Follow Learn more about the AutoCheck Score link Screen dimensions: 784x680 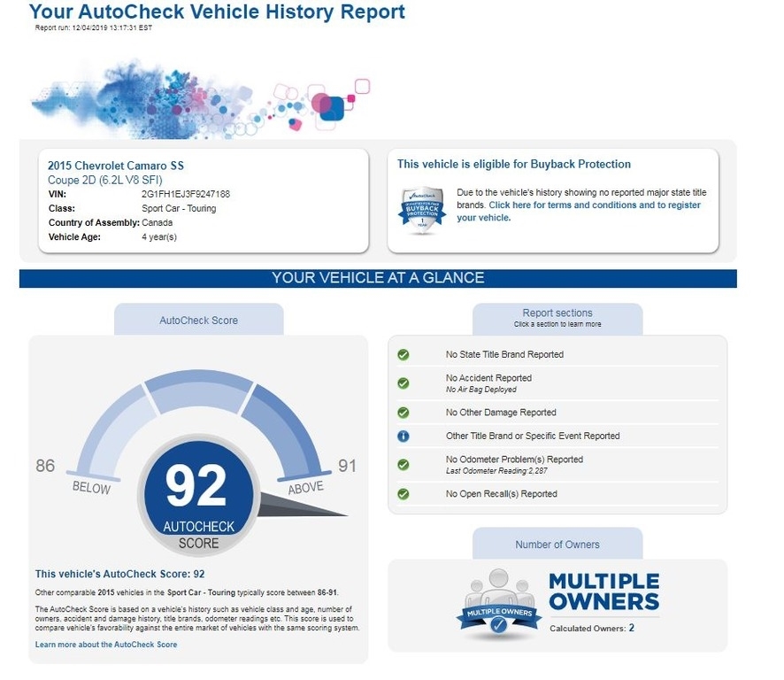tap(106, 645)
